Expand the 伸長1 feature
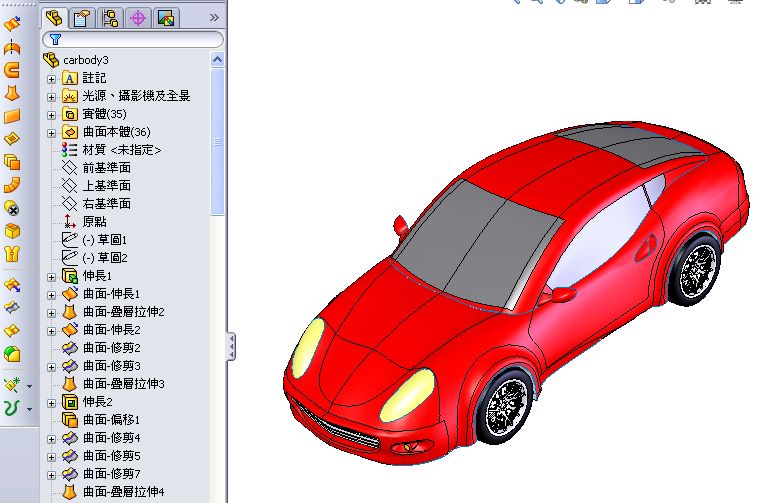Image resolution: width=774 pixels, height=503 pixels. [x=51, y=277]
